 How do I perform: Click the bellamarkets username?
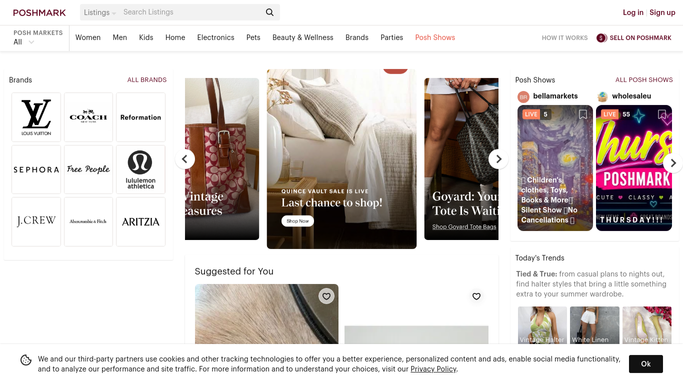[x=555, y=96]
